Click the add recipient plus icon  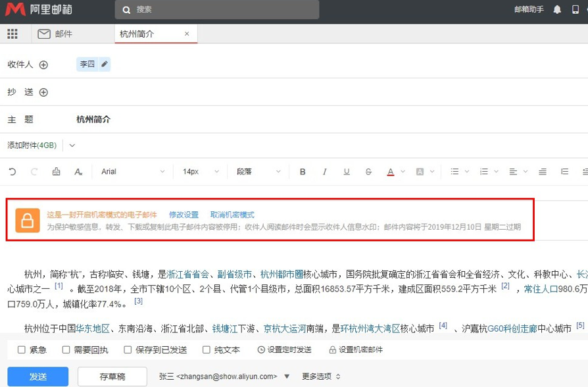pos(44,64)
